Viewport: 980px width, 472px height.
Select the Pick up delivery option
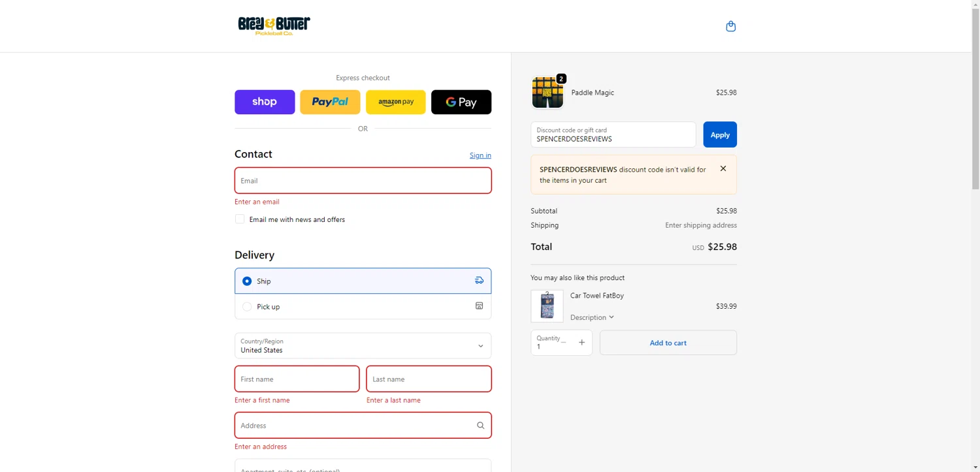tap(363, 306)
